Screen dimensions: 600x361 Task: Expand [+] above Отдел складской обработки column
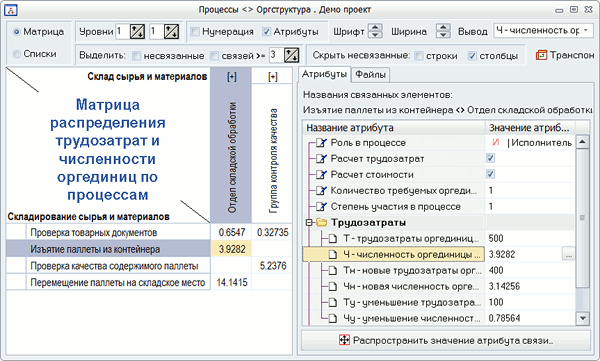pyautogui.click(x=232, y=77)
